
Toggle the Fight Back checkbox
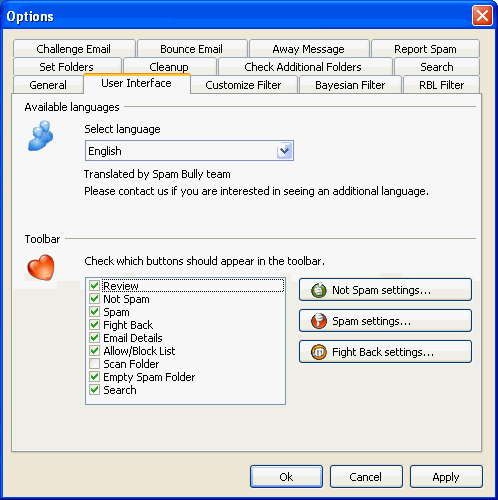tap(94, 325)
